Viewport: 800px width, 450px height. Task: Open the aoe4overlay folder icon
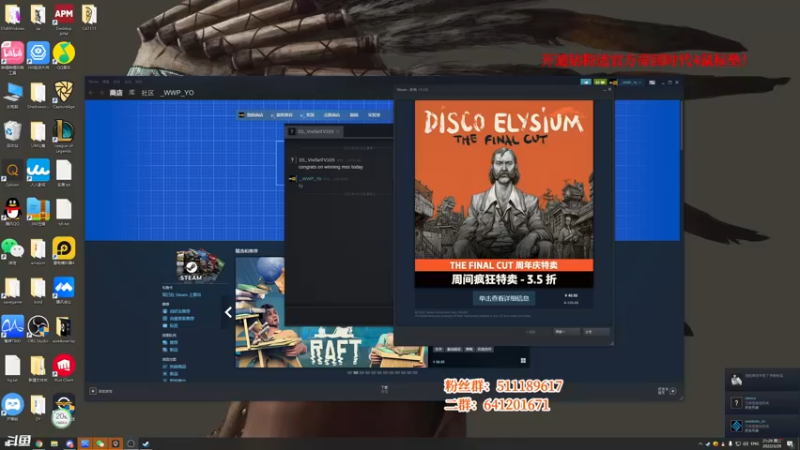point(63,329)
